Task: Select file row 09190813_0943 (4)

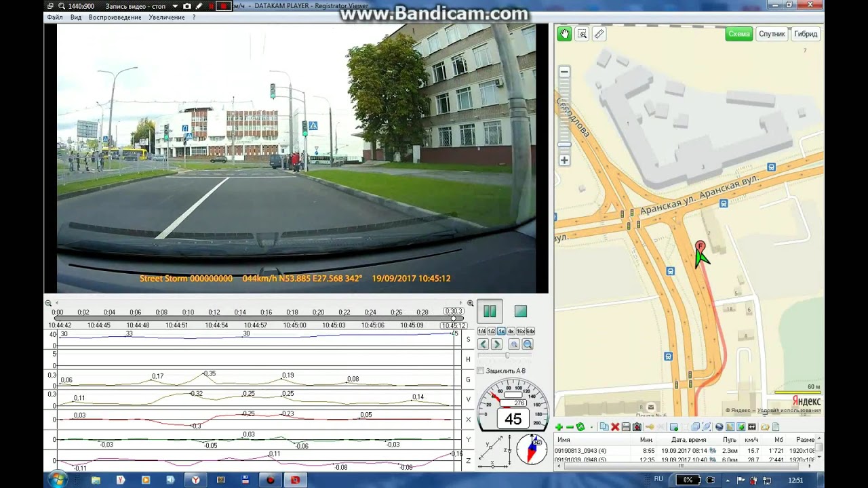Action: pyautogui.click(x=684, y=451)
